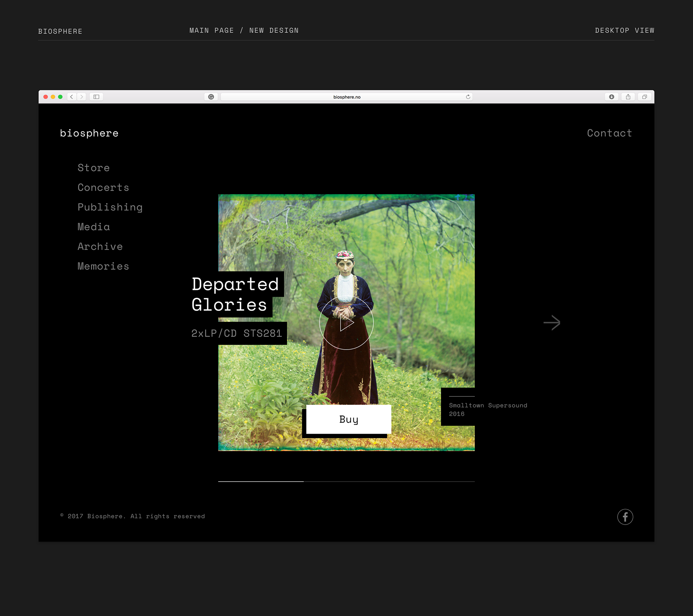The image size is (693, 616).
Task: Click the Departed Glories title
Action: [235, 294]
